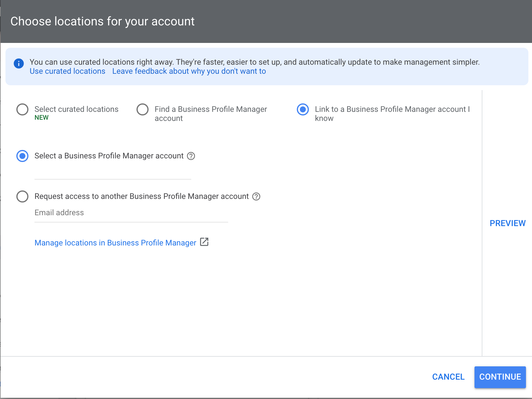Click Use curated locations link
The image size is (532, 399).
(x=67, y=71)
